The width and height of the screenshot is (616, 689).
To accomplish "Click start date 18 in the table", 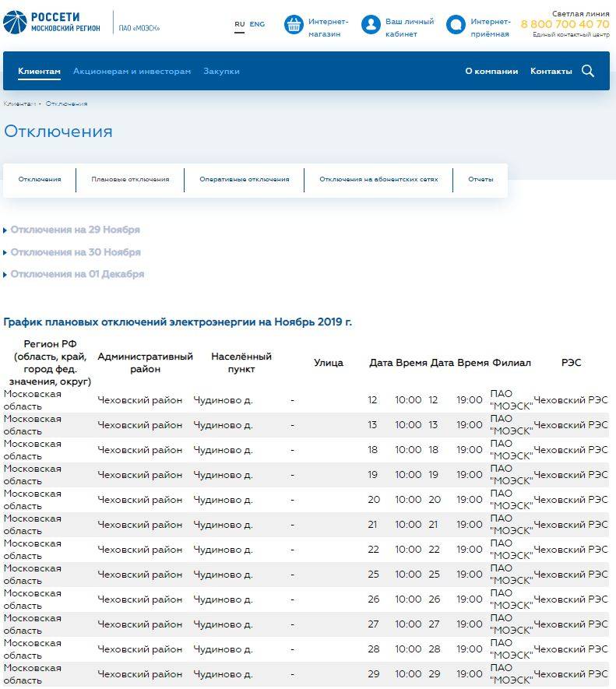I will (x=373, y=450).
